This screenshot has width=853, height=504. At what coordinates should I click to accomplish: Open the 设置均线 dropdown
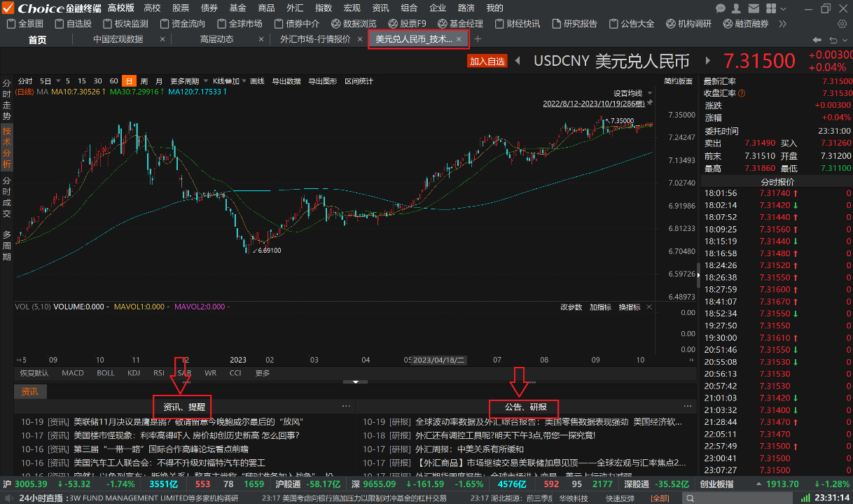point(632,93)
